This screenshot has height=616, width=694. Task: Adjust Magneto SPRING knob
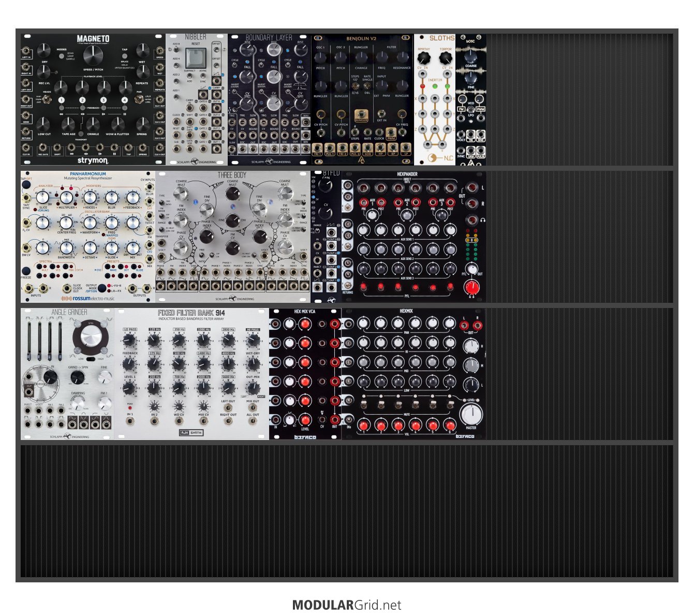pyautogui.click(x=142, y=124)
